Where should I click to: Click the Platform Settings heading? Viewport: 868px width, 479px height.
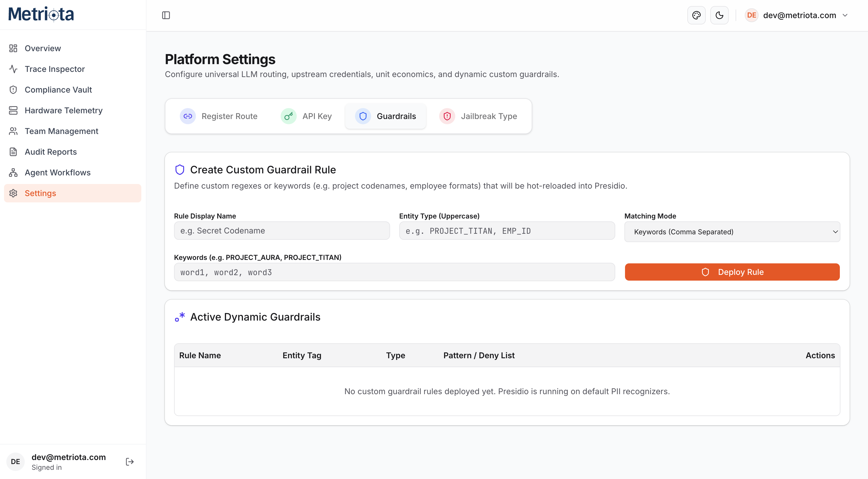point(220,59)
